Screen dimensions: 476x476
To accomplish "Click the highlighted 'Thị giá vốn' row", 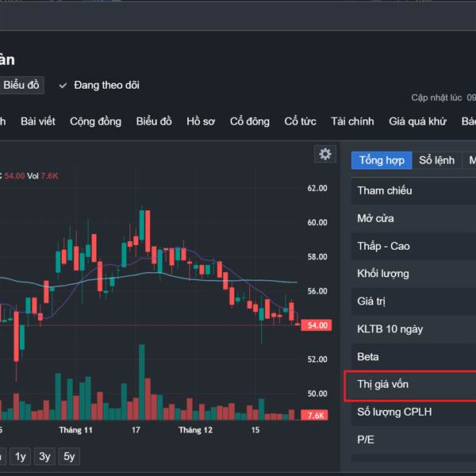I will pos(410,385).
